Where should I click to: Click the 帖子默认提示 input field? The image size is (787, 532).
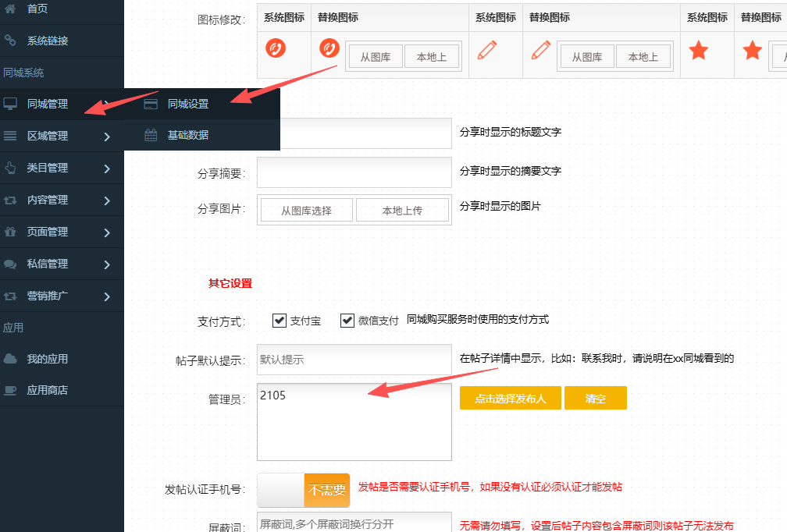click(x=354, y=360)
